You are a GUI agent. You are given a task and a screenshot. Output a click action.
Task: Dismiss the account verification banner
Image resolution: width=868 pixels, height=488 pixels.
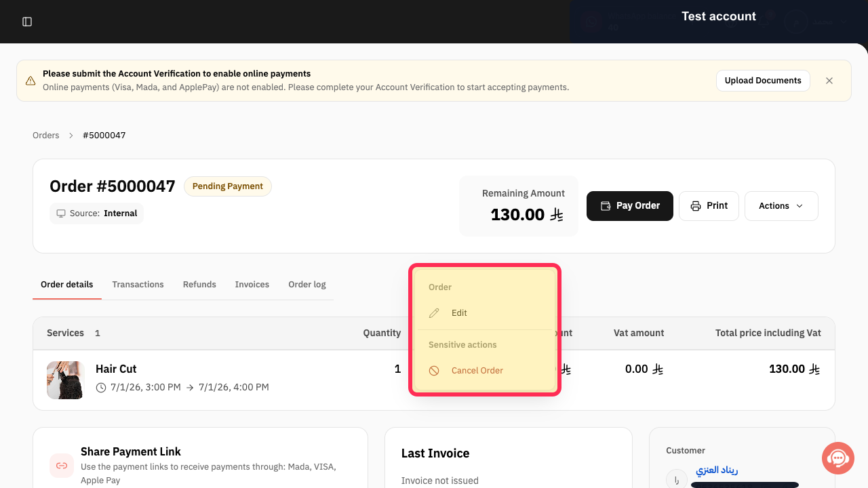click(829, 81)
